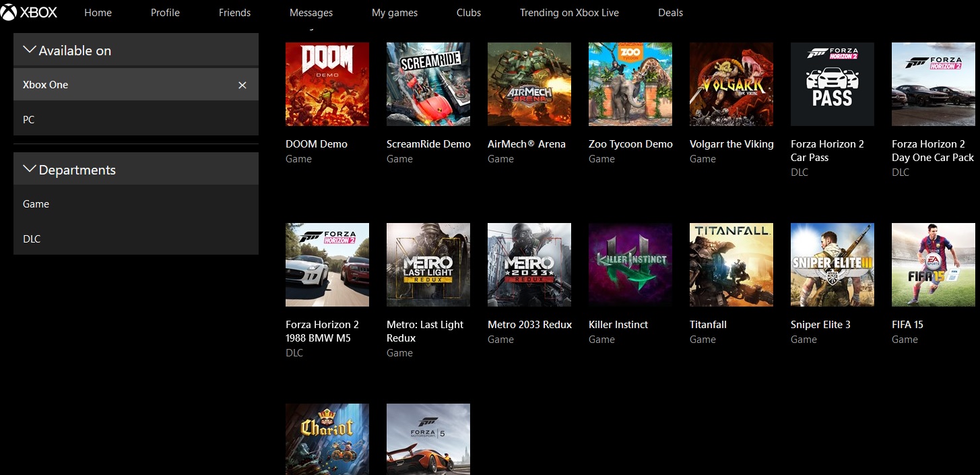Open the Deals page
980x475 pixels.
(x=669, y=12)
